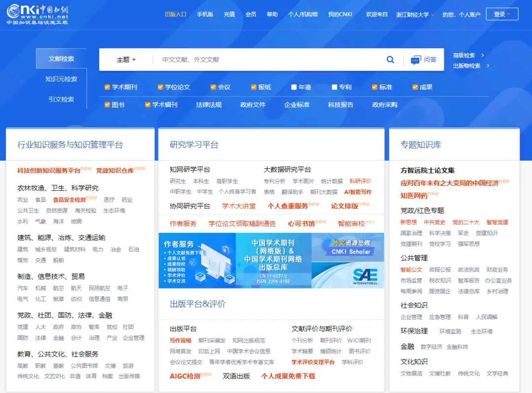532x393 pixels.
Task: Click the CNKI logo in the header
Action: pyautogui.click(x=37, y=14)
